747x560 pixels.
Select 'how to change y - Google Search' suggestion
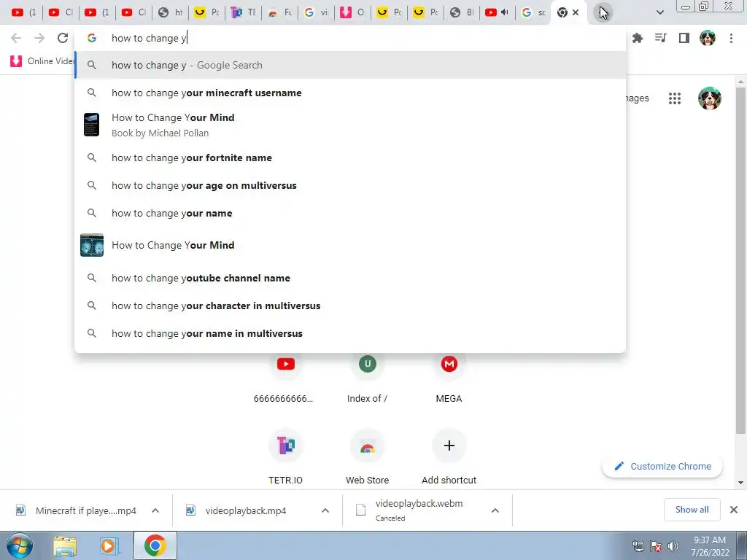click(x=350, y=65)
